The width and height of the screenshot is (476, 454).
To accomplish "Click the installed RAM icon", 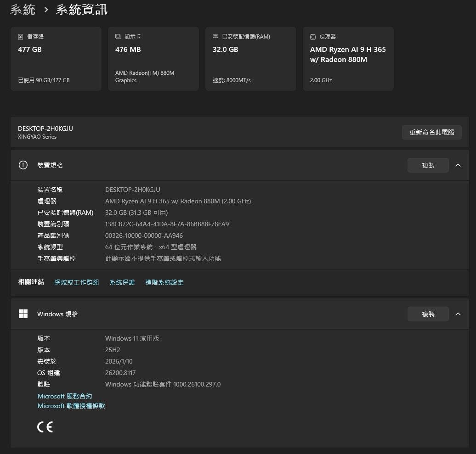I will (x=215, y=37).
